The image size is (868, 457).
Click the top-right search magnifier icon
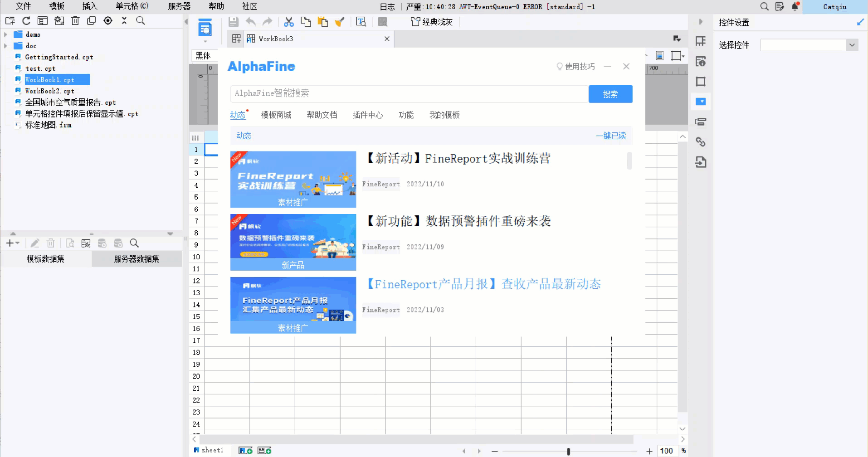click(764, 6)
